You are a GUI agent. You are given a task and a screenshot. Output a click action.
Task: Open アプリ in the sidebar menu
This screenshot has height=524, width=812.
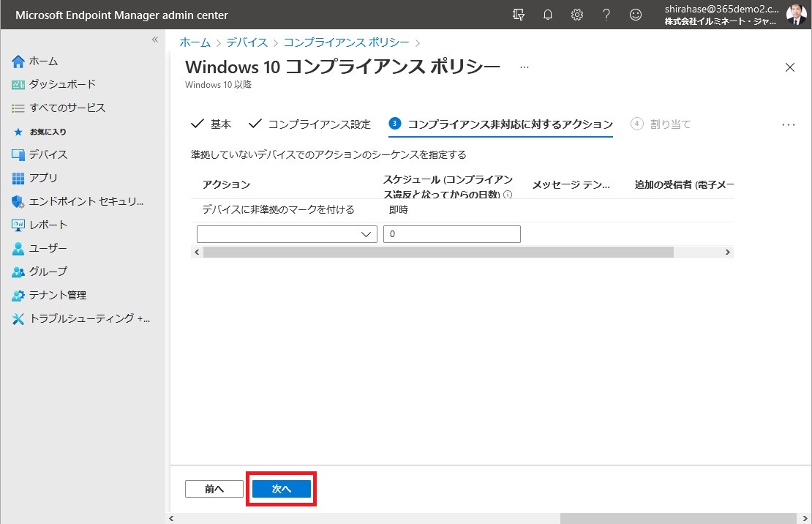43,178
